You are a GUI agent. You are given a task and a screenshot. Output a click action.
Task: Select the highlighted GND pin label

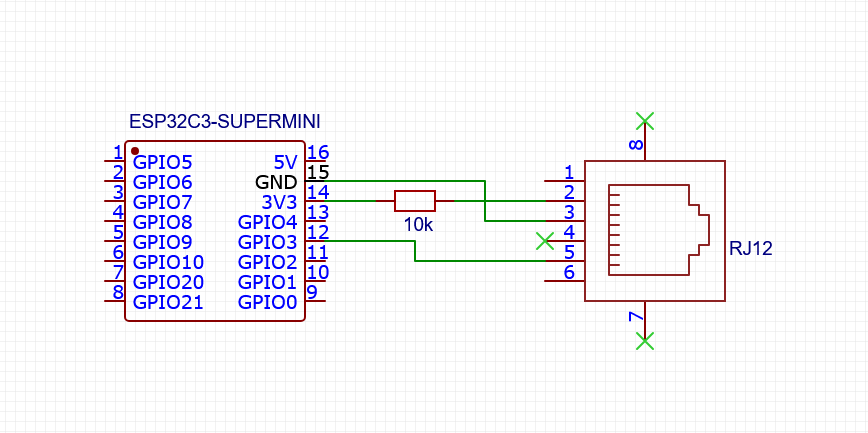click(276, 182)
